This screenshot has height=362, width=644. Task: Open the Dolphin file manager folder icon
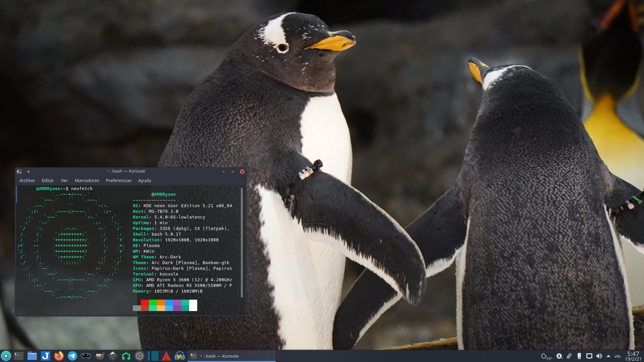point(32,356)
